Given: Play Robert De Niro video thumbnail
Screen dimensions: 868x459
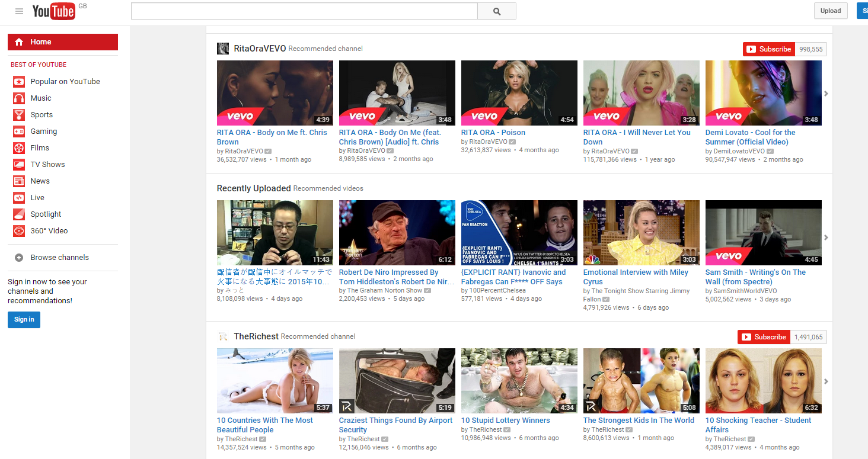Looking at the screenshot, I should click(x=397, y=233).
